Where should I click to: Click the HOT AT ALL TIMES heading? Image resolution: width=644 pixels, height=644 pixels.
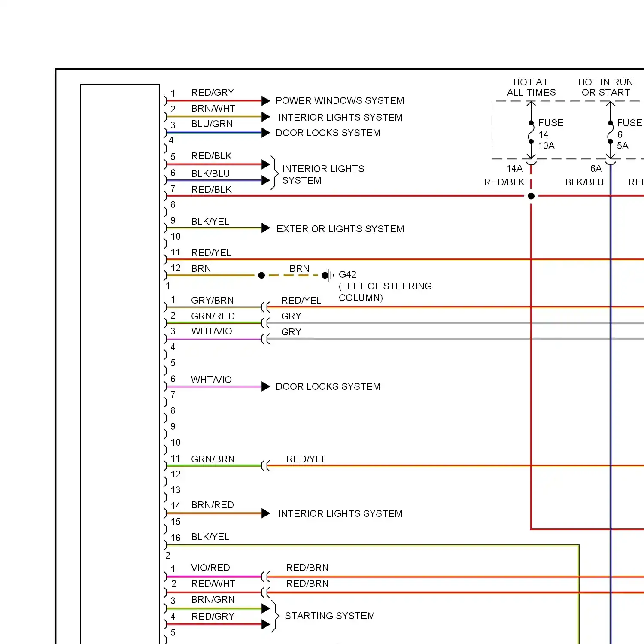[531, 87]
